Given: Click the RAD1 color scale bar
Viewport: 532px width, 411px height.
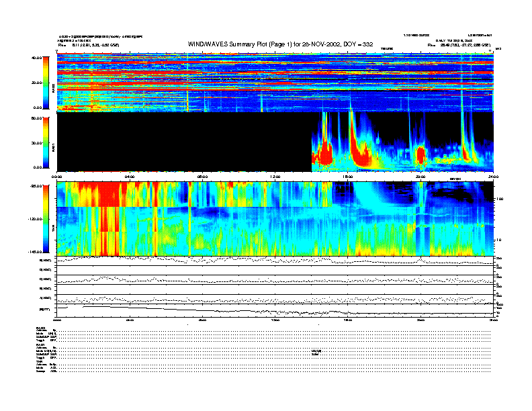Looking at the screenshot, I should pyautogui.click(x=46, y=142).
